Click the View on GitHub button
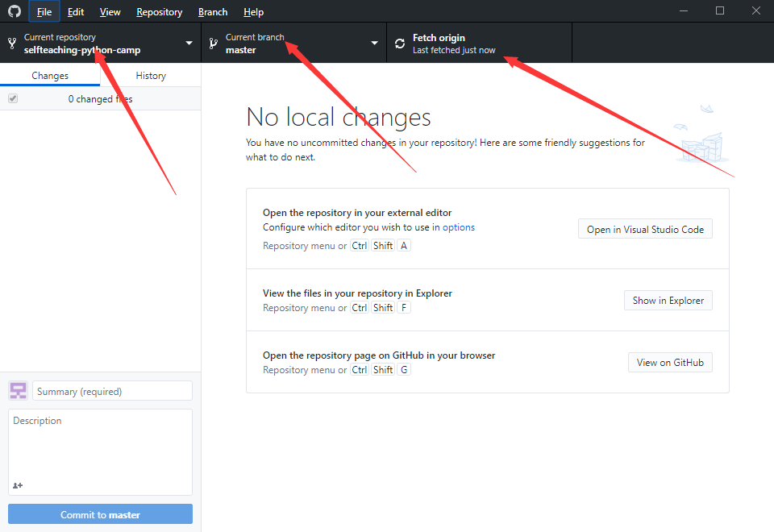Viewport: 774px width, 532px height. [x=670, y=362]
